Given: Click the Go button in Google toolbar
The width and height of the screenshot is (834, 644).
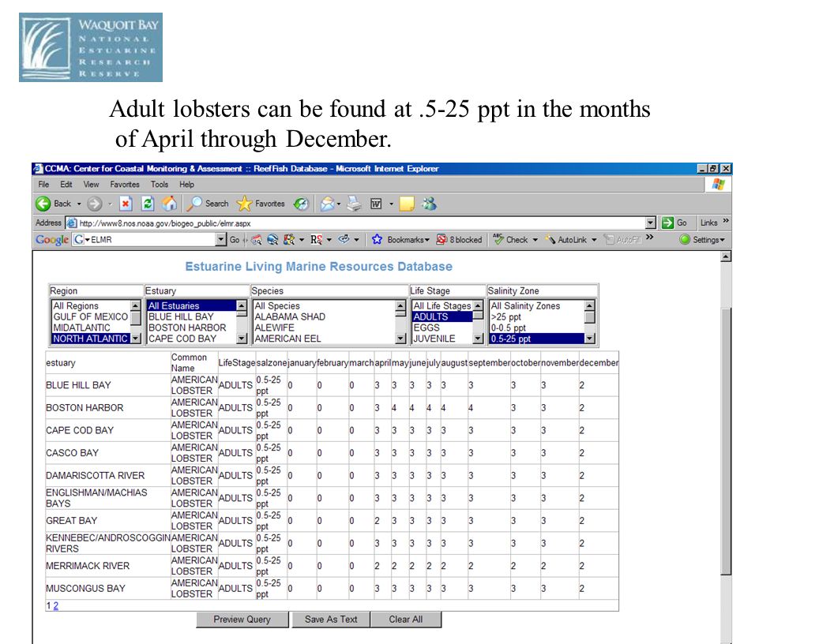Looking at the screenshot, I should (235, 240).
